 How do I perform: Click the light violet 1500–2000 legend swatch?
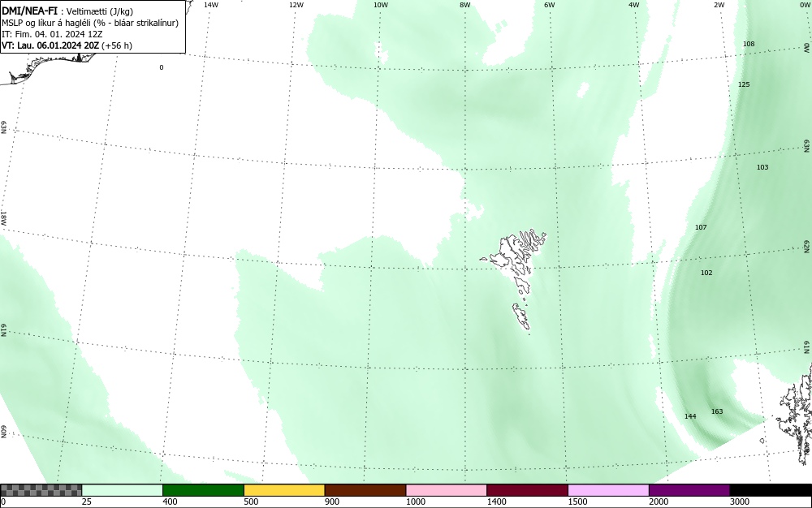click(x=608, y=490)
